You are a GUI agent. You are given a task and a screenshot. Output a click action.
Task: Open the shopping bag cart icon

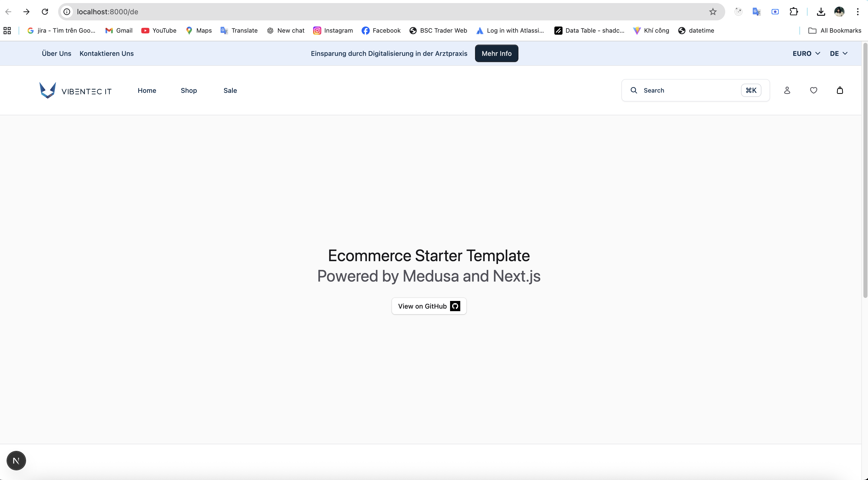click(x=840, y=90)
